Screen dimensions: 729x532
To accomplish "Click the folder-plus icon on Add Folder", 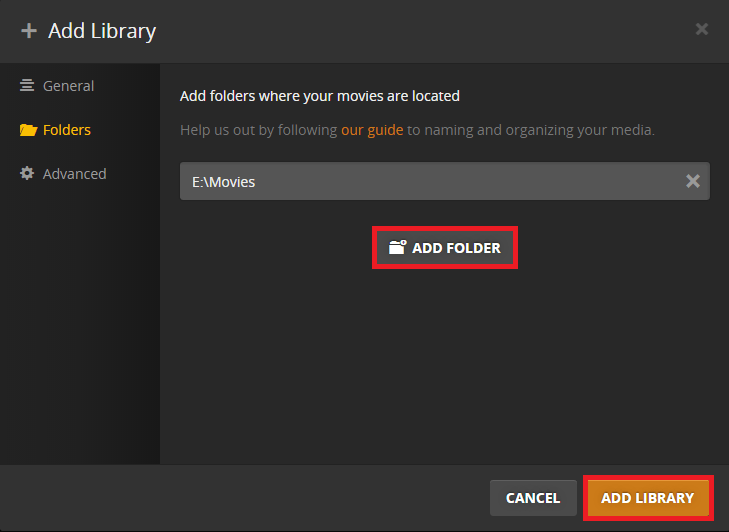I will tap(397, 248).
